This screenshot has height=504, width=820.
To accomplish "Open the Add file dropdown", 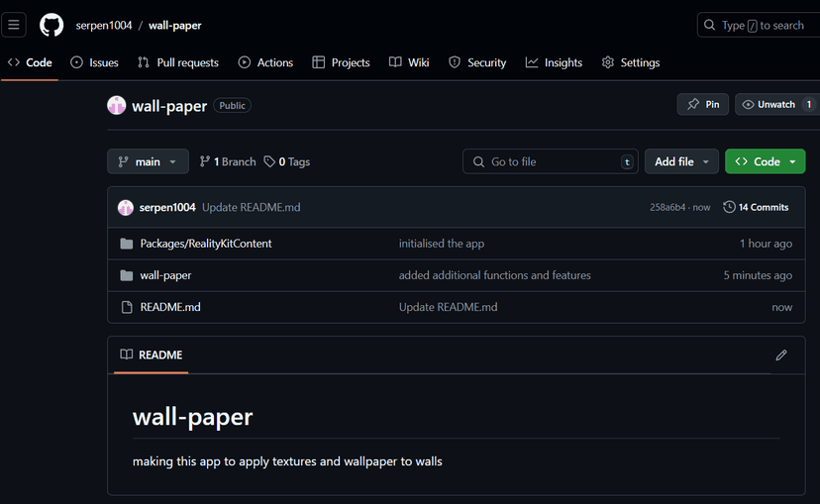I will coord(681,161).
